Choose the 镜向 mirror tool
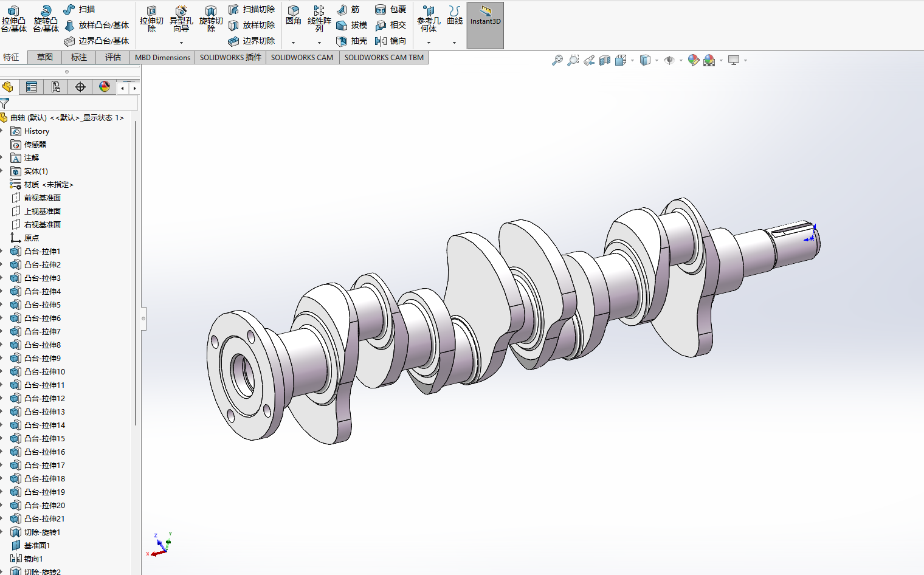This screenshot has height=575, width=924. (390, 41)
